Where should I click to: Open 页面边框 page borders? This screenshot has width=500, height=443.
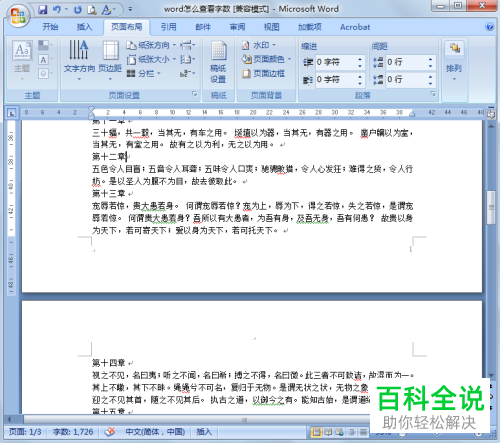(263, 73)
